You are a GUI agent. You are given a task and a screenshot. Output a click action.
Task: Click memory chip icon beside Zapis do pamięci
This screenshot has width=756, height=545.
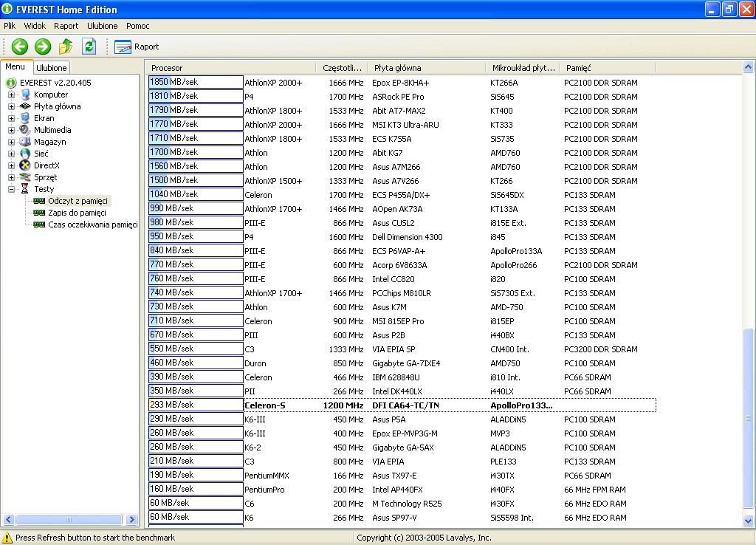click(x=39, y=213)
